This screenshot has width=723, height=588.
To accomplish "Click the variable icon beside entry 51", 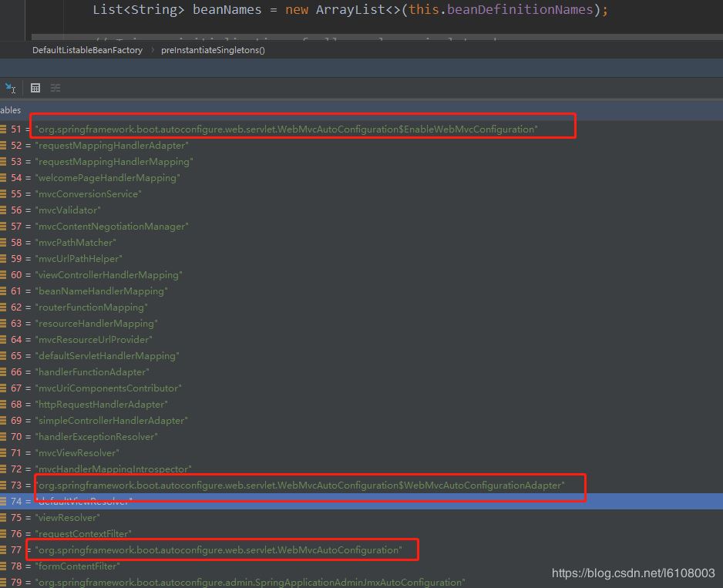I will [x=5, y=129].
